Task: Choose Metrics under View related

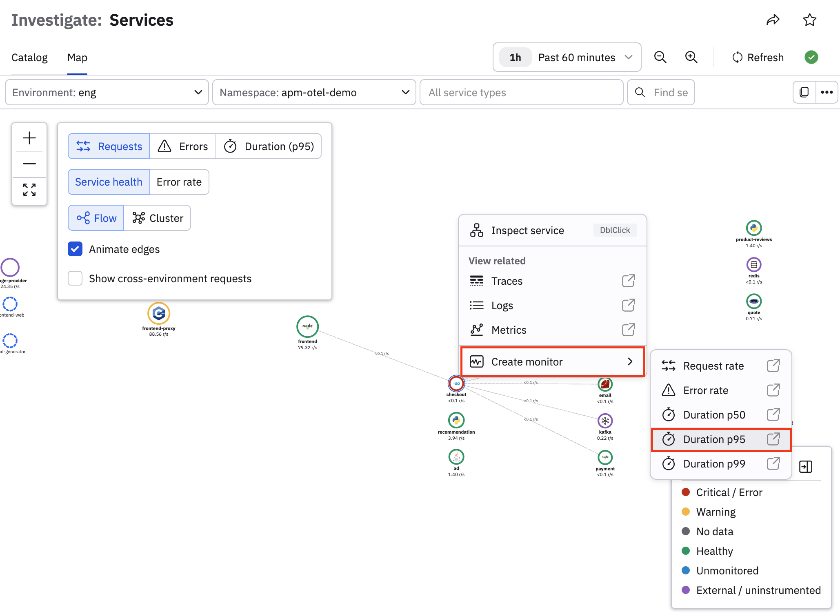Action: [x=553, y=330]
